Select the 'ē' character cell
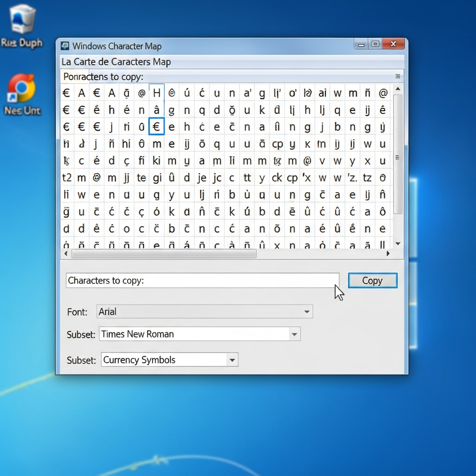476x476 pixels. point(292,212)
